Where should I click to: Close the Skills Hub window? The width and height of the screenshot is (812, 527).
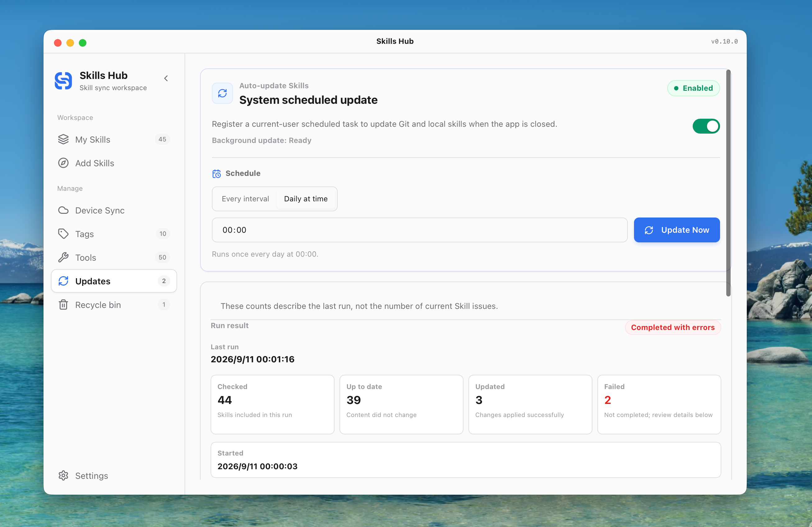58,43
